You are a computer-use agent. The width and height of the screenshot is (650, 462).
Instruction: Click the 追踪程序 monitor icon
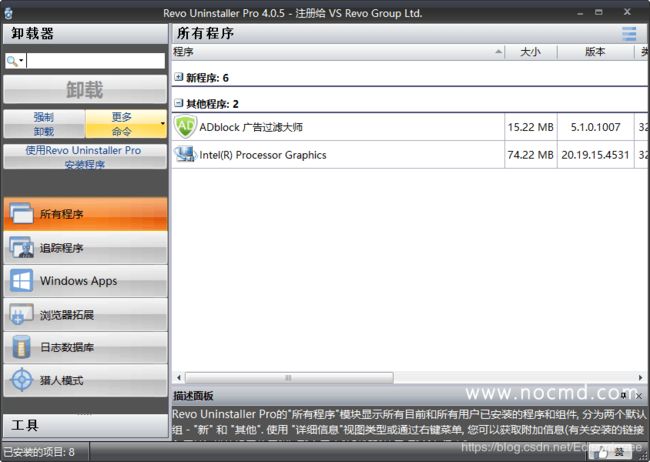[21, 247]
